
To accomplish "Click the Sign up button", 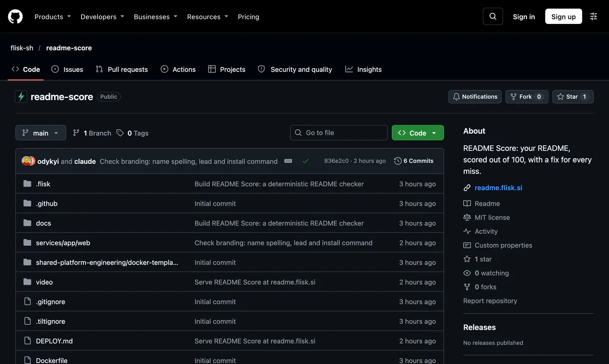I will (x=563, y=16).
